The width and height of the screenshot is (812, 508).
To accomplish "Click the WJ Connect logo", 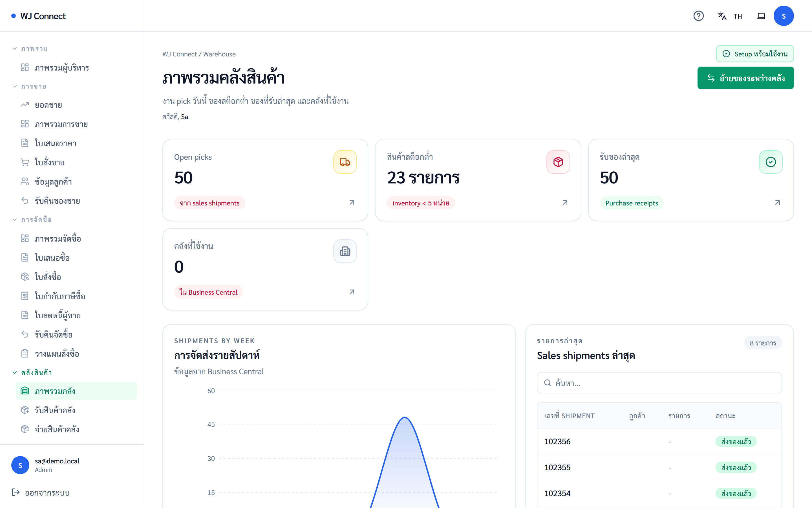I will click(x=39, y=16).
